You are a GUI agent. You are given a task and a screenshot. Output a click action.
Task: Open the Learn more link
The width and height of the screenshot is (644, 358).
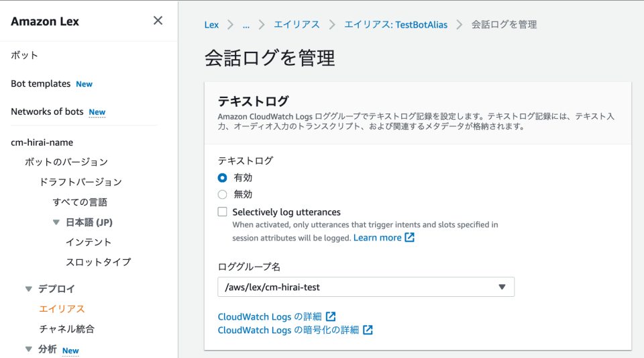pyautogui.click(x=378, y=238)
